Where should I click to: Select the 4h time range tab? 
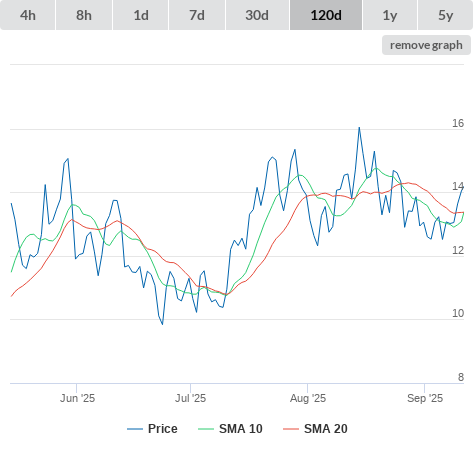pyautogui.click(x=28, y=15)
